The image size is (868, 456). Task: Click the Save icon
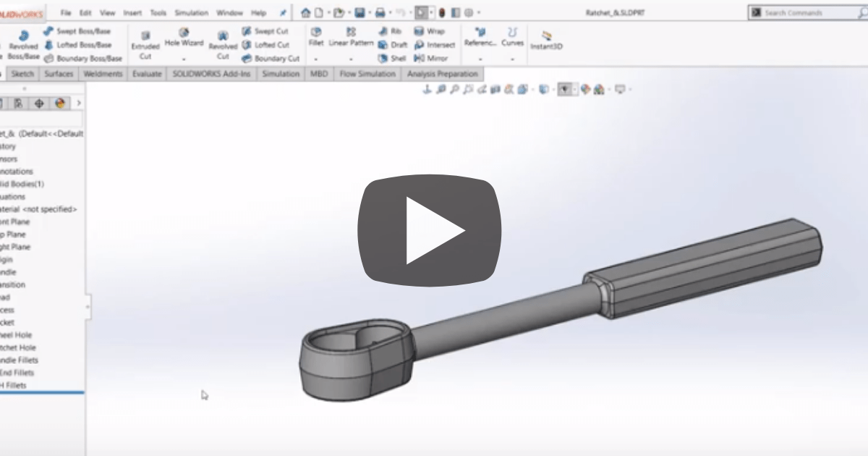coord(359,12)
